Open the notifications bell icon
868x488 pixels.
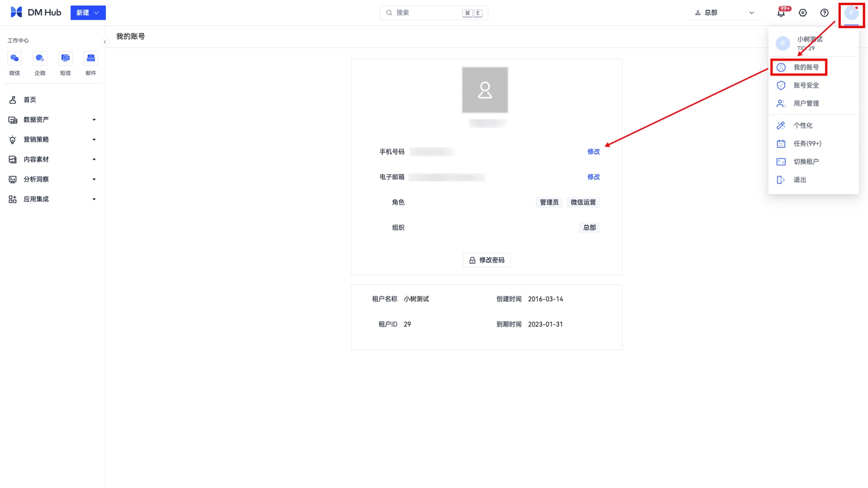[781, 13]
